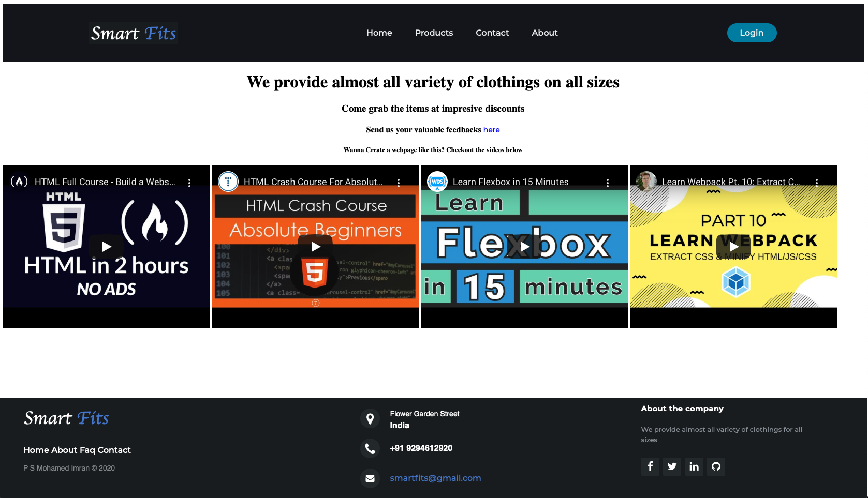Click 'Flower Garden Street' address text
The width and height of the screenshot is (868, 498).
(424, 414)
